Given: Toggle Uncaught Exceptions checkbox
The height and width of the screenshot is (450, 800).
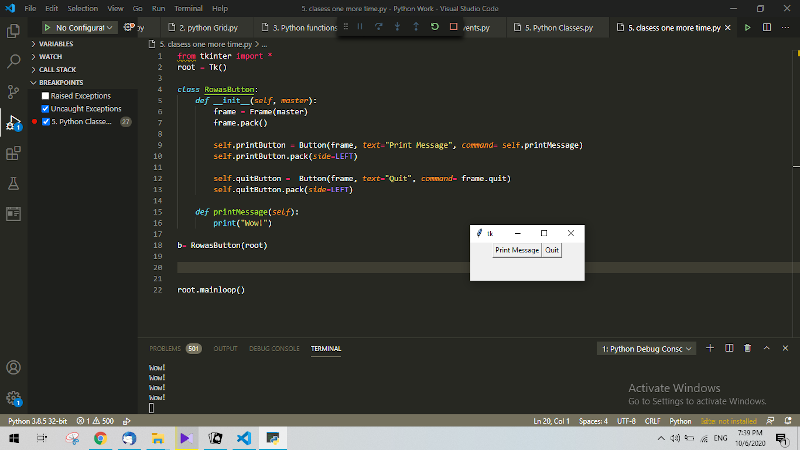Looking at the screenshot, I should 45,109.
